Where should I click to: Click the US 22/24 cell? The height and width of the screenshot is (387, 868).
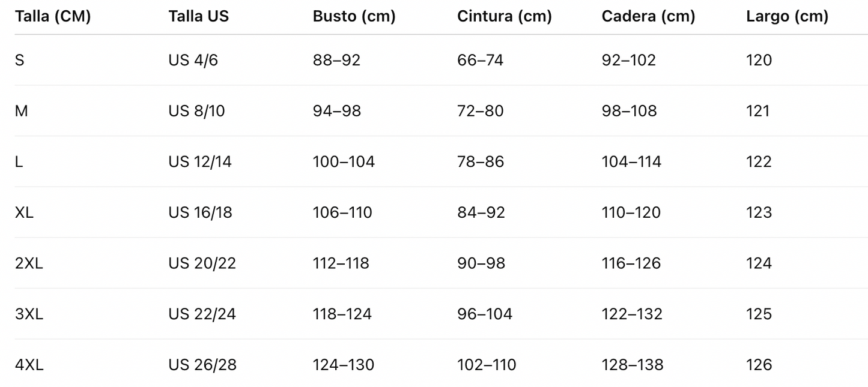click(x=202, y=314)
